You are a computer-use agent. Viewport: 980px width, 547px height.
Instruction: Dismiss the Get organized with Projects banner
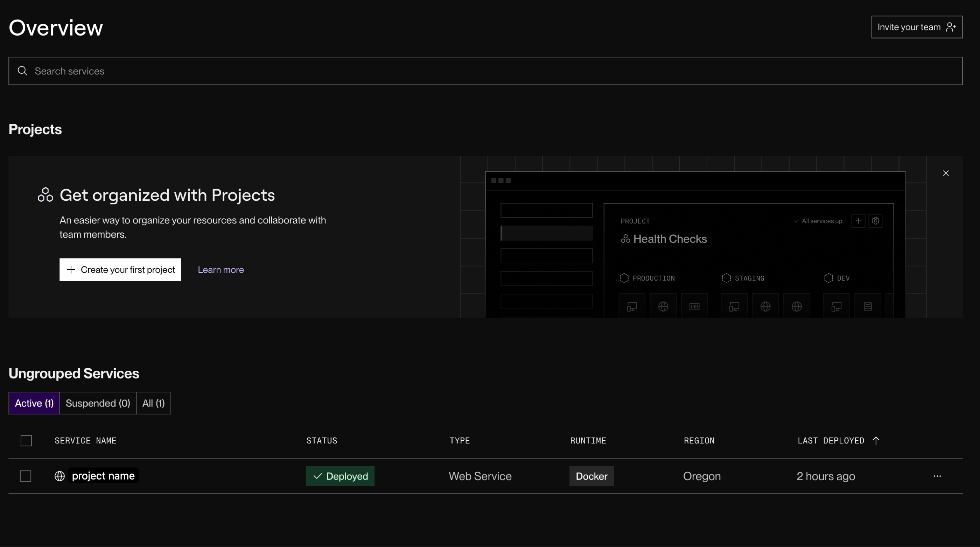tap(946, 173)
